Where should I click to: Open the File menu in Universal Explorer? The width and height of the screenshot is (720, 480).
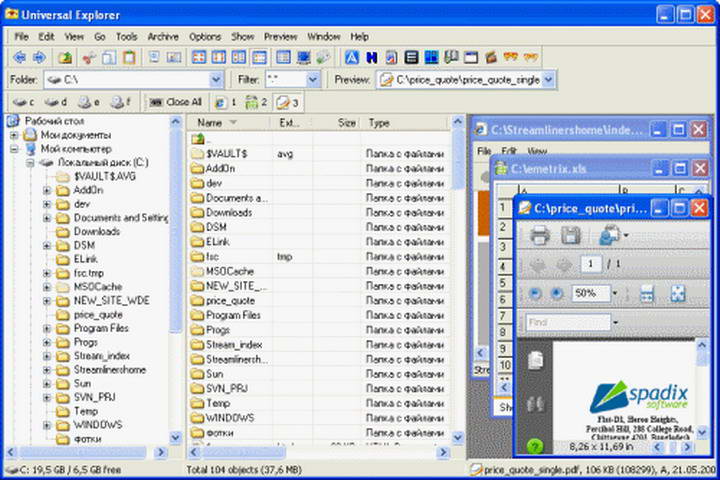click(x=21, y=37)
